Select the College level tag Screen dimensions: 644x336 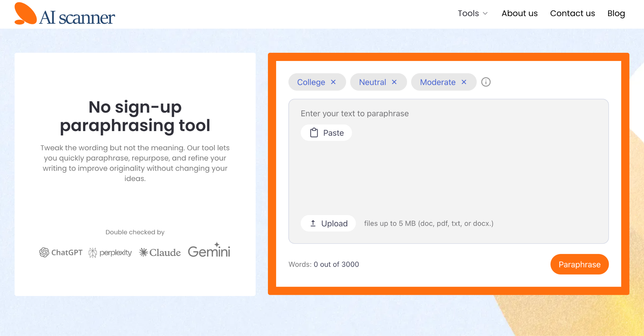[x=311, y=82]
